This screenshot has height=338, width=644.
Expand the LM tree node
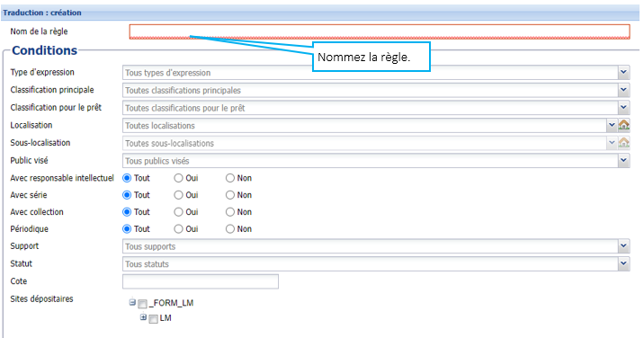(143, 317)
